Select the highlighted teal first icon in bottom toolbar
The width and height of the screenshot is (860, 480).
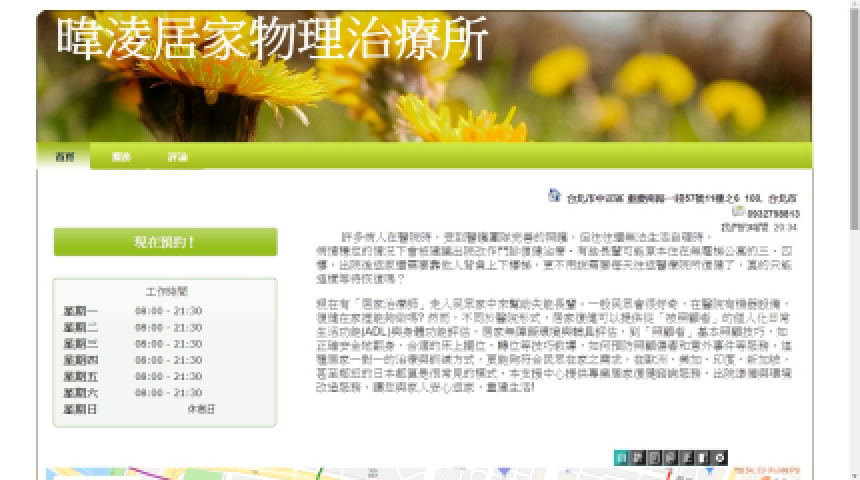tap(621, 458)
